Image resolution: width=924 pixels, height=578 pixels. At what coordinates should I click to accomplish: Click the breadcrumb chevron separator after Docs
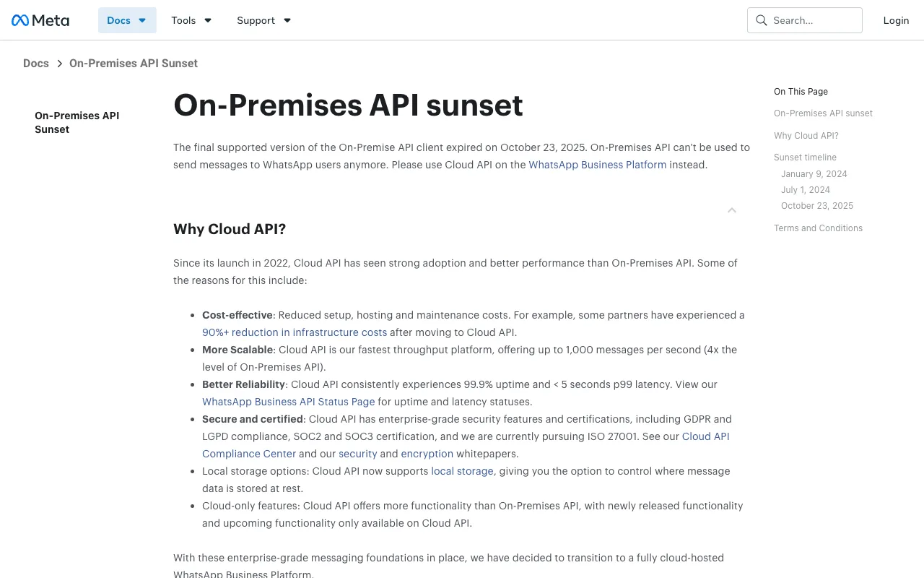[x=60, y=64]
